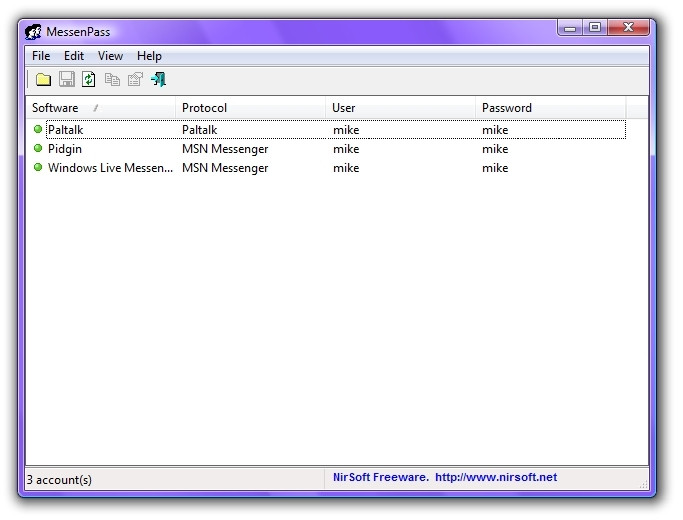The image size is (683, 520).
Task: Minimize the MessenPass window
Action: (570, 28)
